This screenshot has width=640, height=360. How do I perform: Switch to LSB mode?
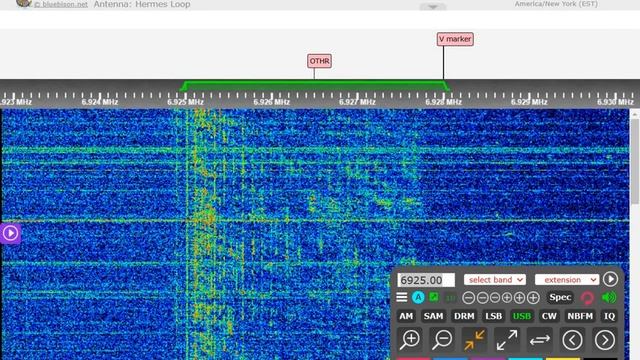[493, 316]
